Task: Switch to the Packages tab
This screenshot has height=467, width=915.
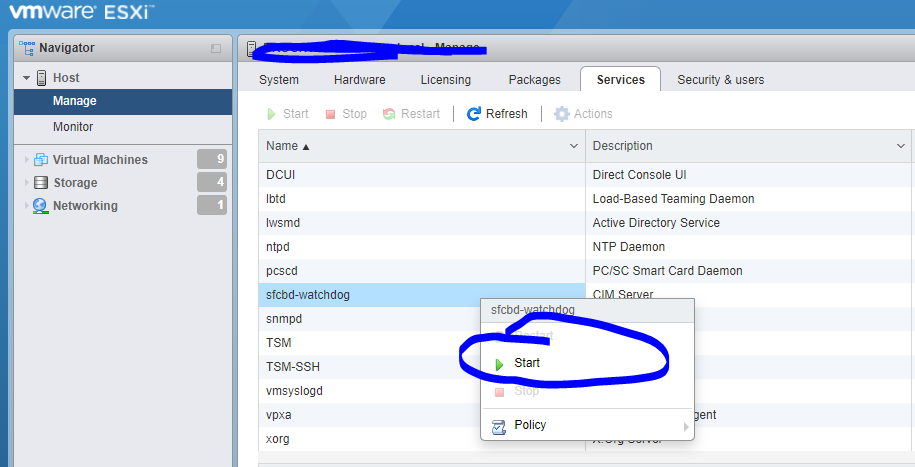Action: [535, 80]
